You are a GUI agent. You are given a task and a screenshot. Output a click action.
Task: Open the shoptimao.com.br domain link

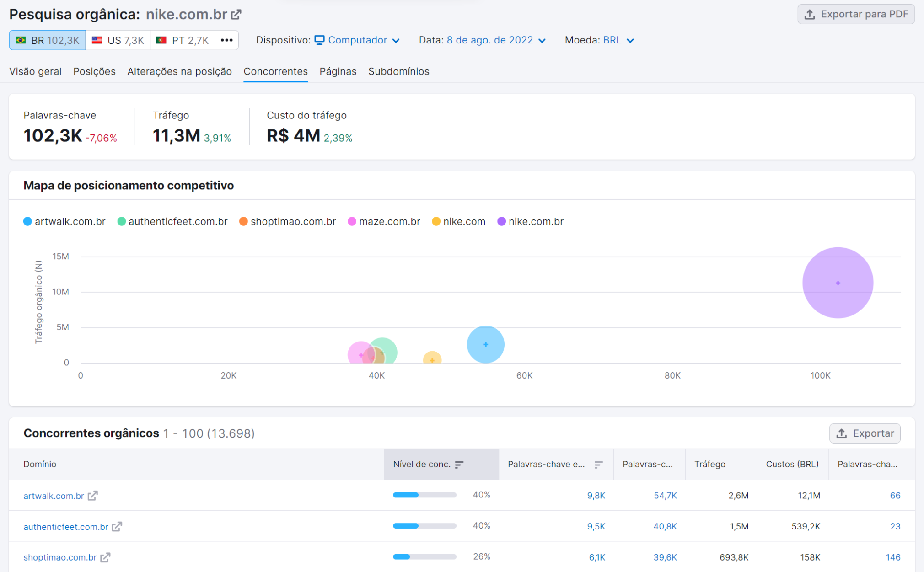[x=60, y=557]
